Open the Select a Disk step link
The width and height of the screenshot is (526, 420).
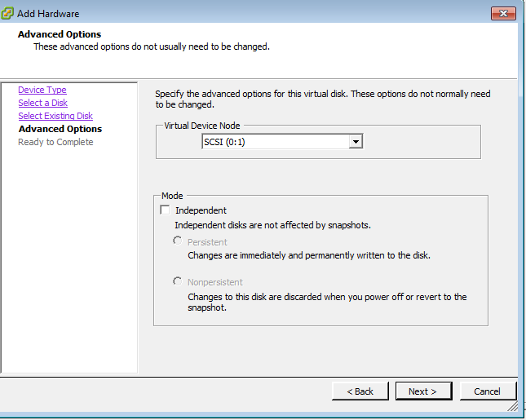click(43, 103)
